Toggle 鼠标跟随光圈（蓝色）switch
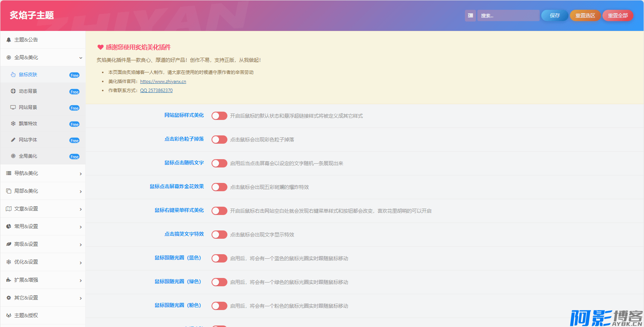 tap(219, 258)
